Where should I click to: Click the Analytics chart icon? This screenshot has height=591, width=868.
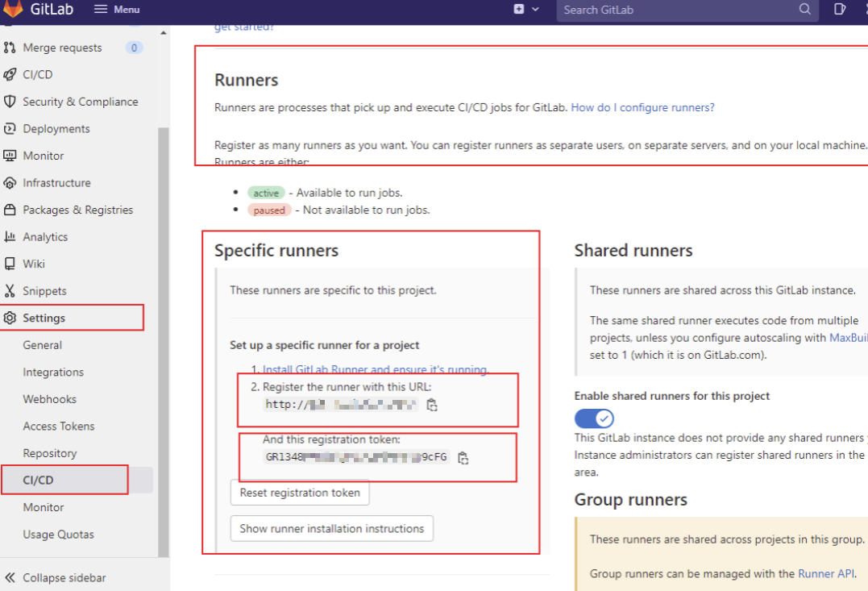(10, 237)
